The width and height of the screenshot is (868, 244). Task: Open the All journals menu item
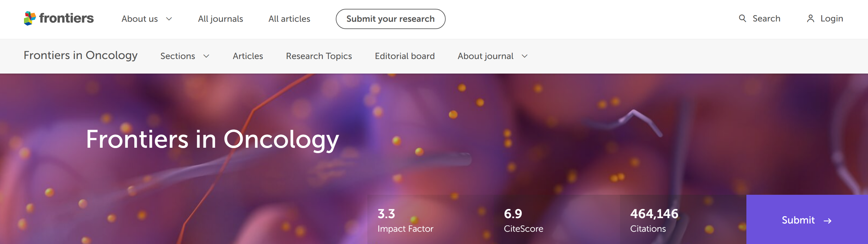[220, 19]
